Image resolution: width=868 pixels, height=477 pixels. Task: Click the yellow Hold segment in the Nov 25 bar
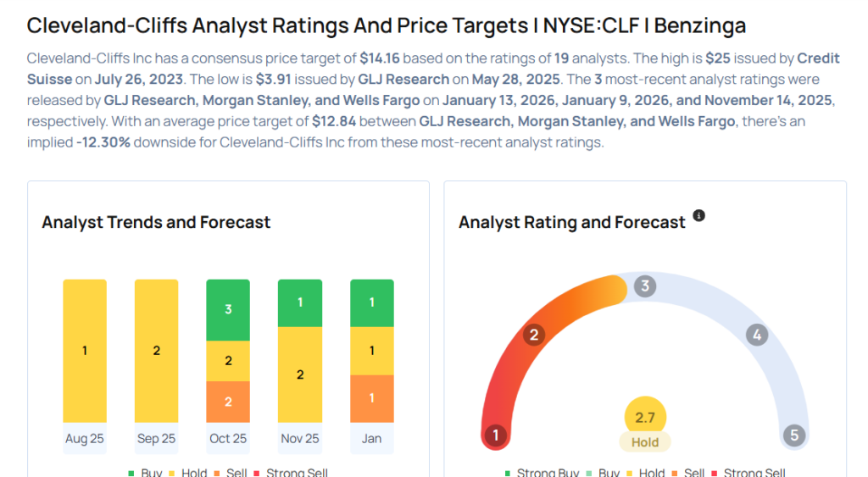click(300, 374)
